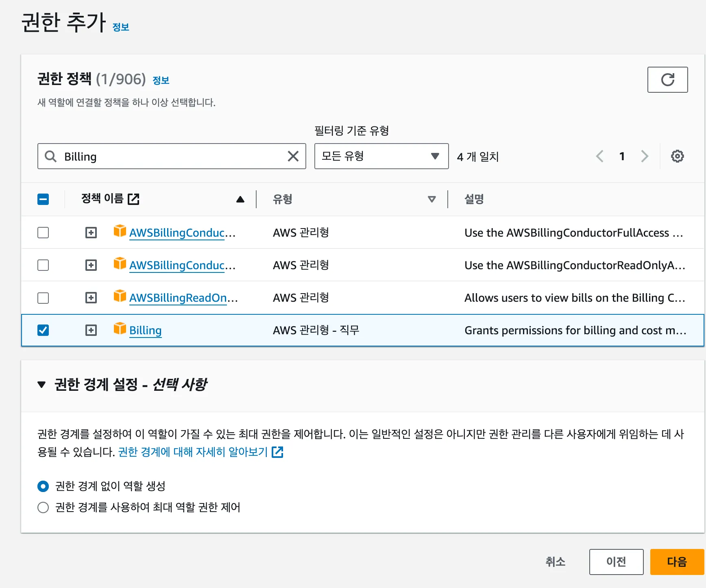Click the orange icon beside Billing policy
The height and width of the screenshot is (588, 706).
[x=120, y=329]
